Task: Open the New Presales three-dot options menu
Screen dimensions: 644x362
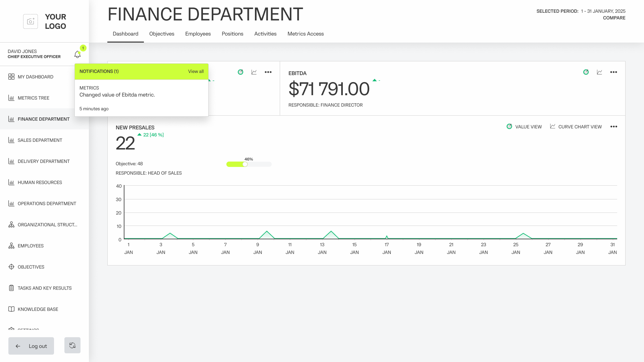Action: point(613,127)
